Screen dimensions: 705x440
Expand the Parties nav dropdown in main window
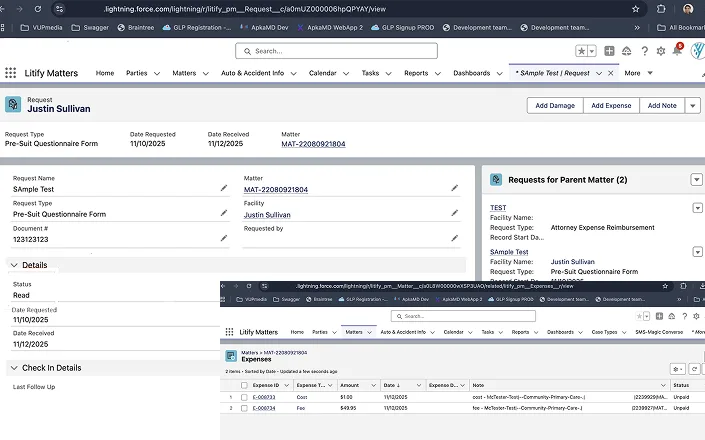click(156, 73)
